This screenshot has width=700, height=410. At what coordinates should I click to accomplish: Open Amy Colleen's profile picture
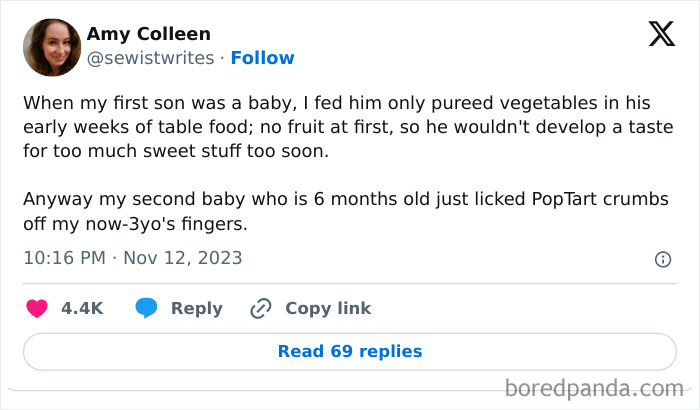[x=50, y=46]
